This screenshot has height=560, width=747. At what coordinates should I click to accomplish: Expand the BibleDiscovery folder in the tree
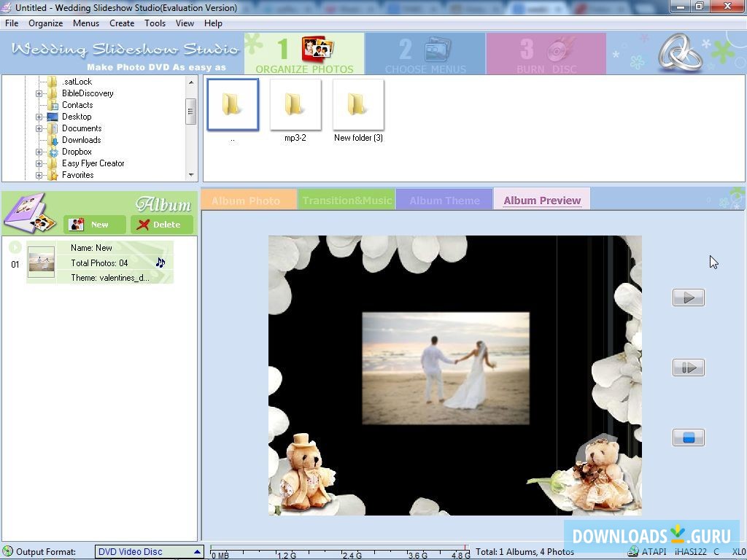38,93
